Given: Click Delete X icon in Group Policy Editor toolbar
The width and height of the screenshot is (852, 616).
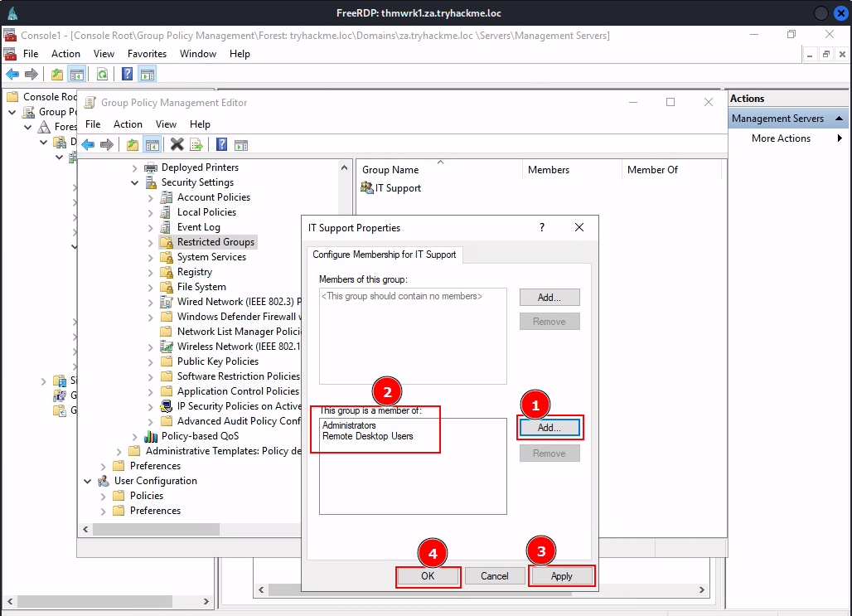Looking at the screenshot, I should [177, 144].
